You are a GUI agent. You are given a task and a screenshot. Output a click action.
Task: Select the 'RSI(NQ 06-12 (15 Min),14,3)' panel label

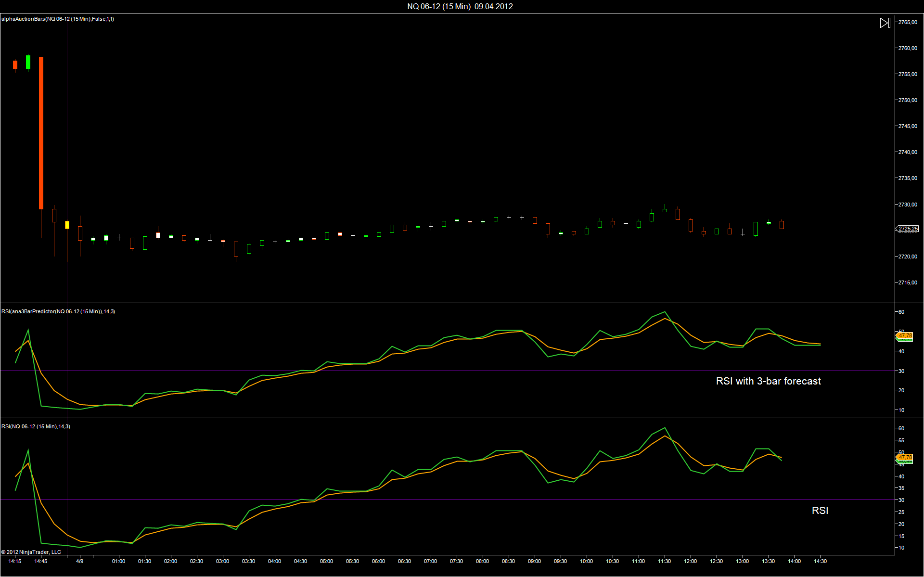(x=36, y=426)
